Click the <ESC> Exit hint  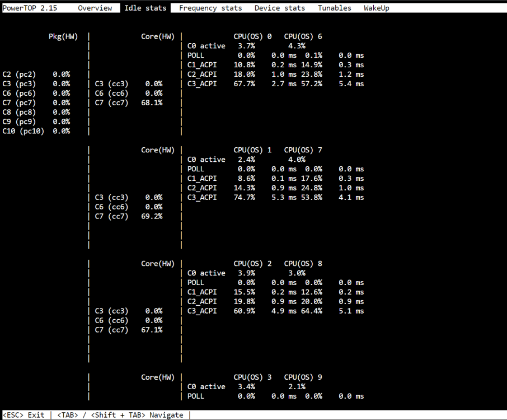(x=24, y=415)
